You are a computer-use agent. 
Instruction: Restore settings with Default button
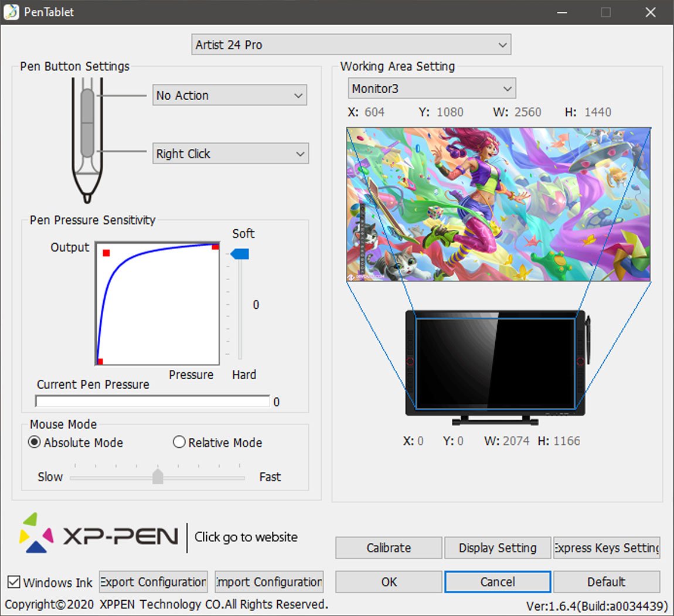pyautogui.click(x=607, y=581)
